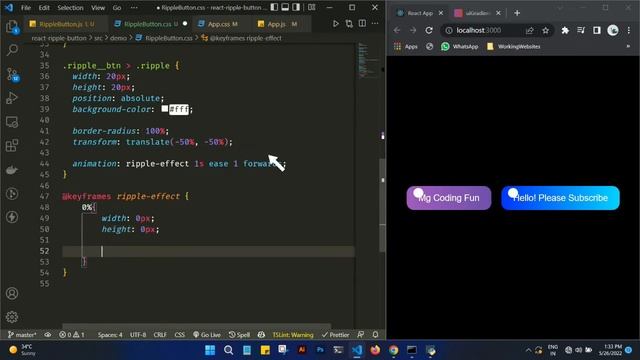
Task: Open Chrome three-dot menu
Action: (x=629, y=30)
